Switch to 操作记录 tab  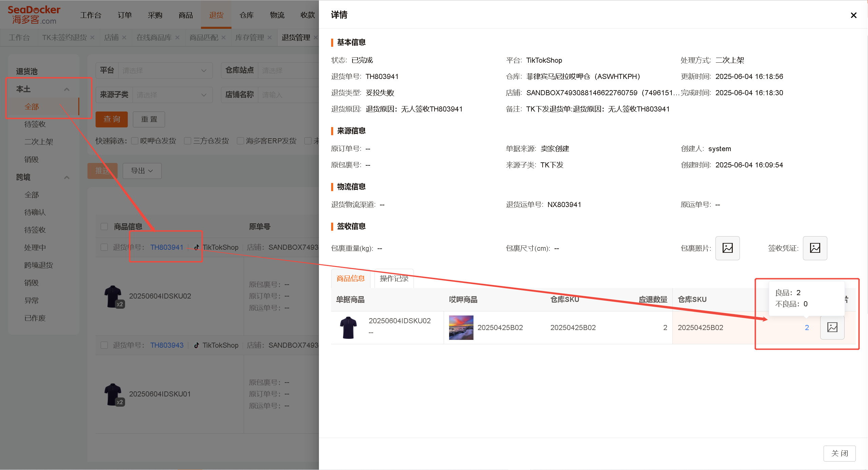[394, 279]
